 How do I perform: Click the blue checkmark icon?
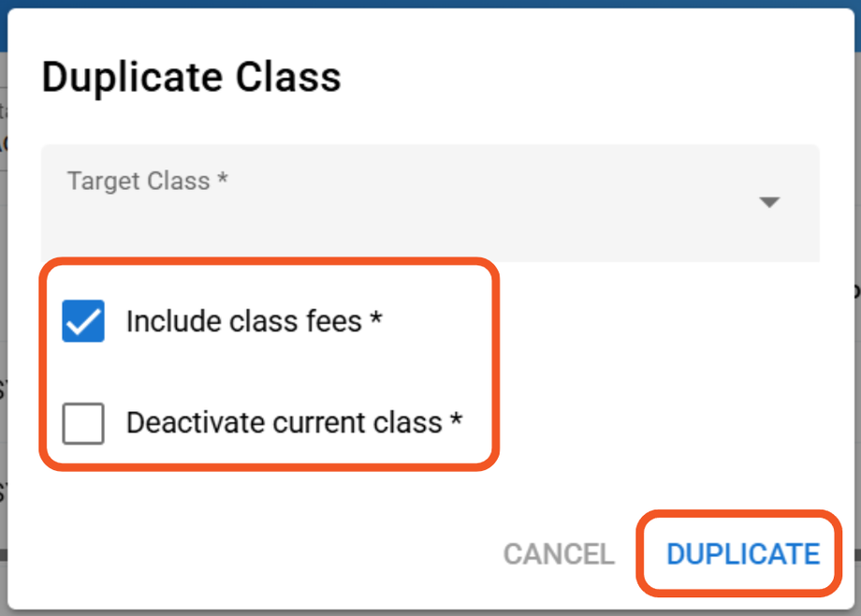pyautogui.click(x=83, y=322)
